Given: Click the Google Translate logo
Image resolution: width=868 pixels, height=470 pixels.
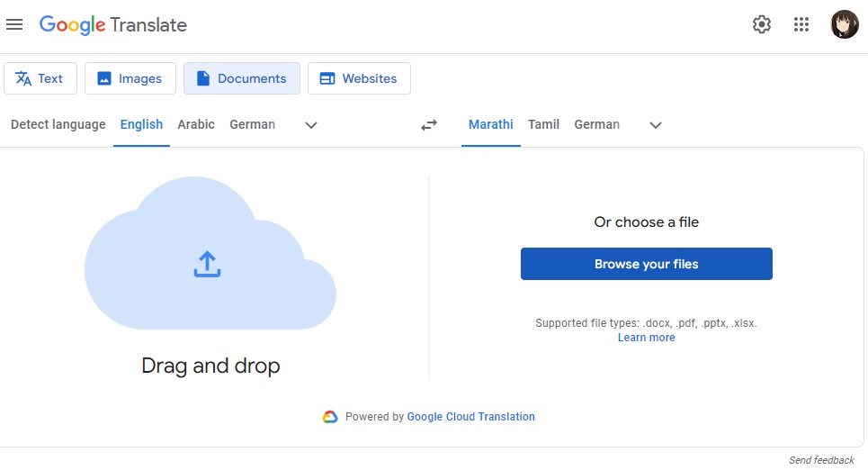Looking at the screenshot, I should [113, 25].
